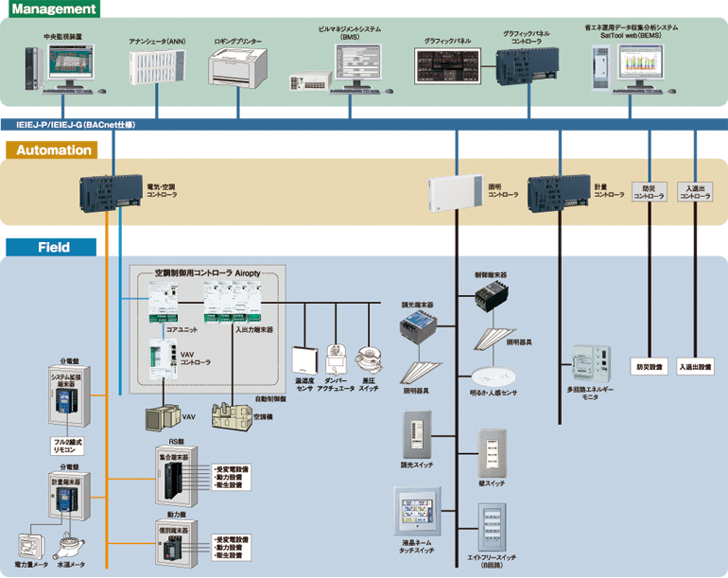Image resolution: width=728 pixels, height=578 pixels.
Task: Click the フル2線式リモコン label box
Action: (x=67, y=447)
